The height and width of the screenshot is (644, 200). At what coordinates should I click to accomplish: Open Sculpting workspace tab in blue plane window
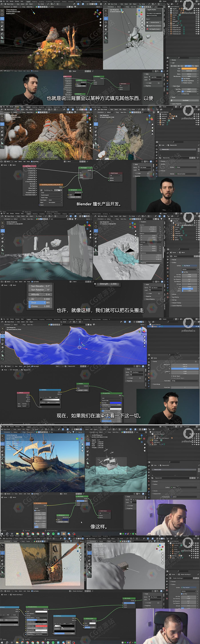pos(42,319)
